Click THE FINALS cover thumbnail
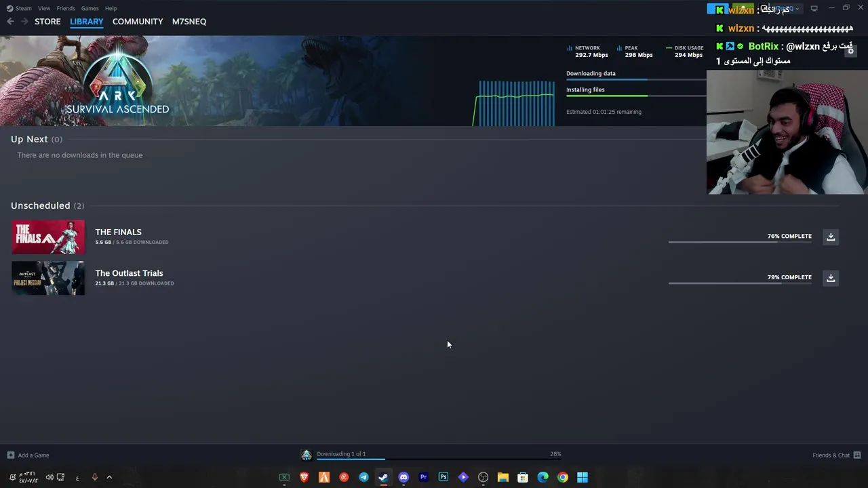868x488 pixels. coord(48,237)
